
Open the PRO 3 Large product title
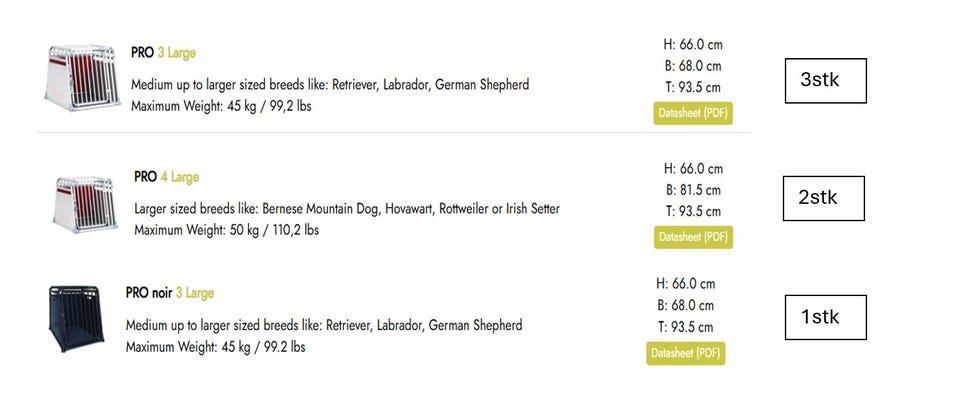click(170, 52)
